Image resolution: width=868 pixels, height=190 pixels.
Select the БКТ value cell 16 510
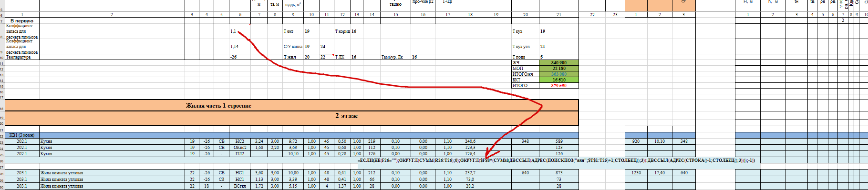pos(558,80)
